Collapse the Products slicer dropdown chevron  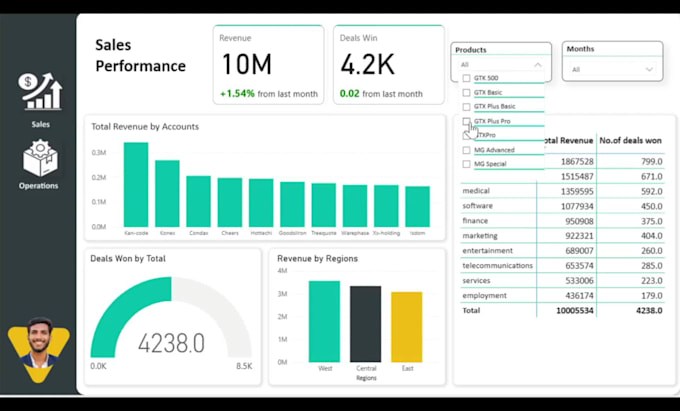(538, 65)
